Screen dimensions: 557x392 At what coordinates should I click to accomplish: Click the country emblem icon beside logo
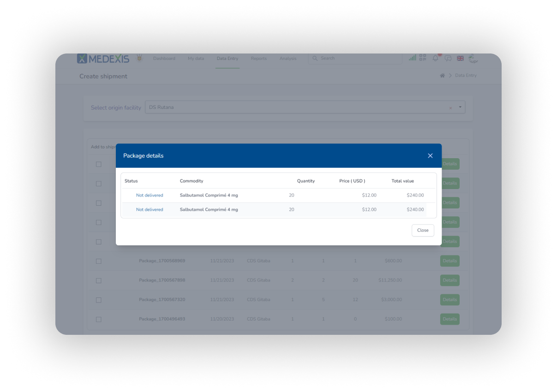coord(139,59)
